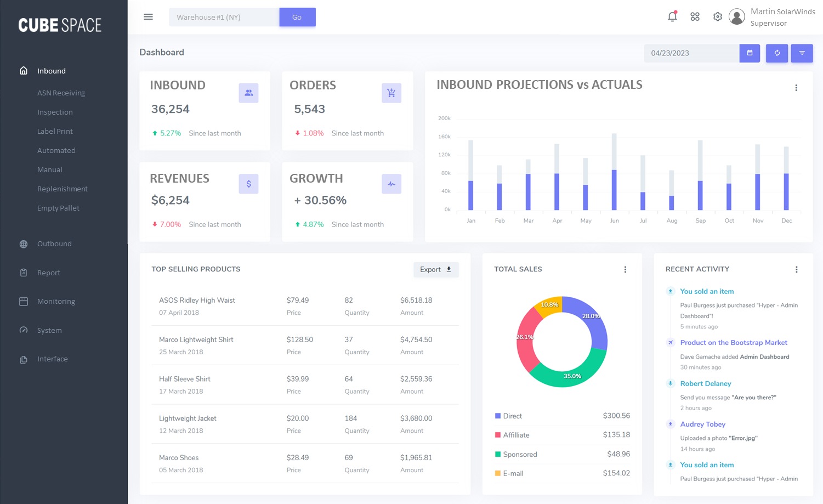Click the filter button
The width and height of the screenshot is (823, 504).
coord(802,53)
